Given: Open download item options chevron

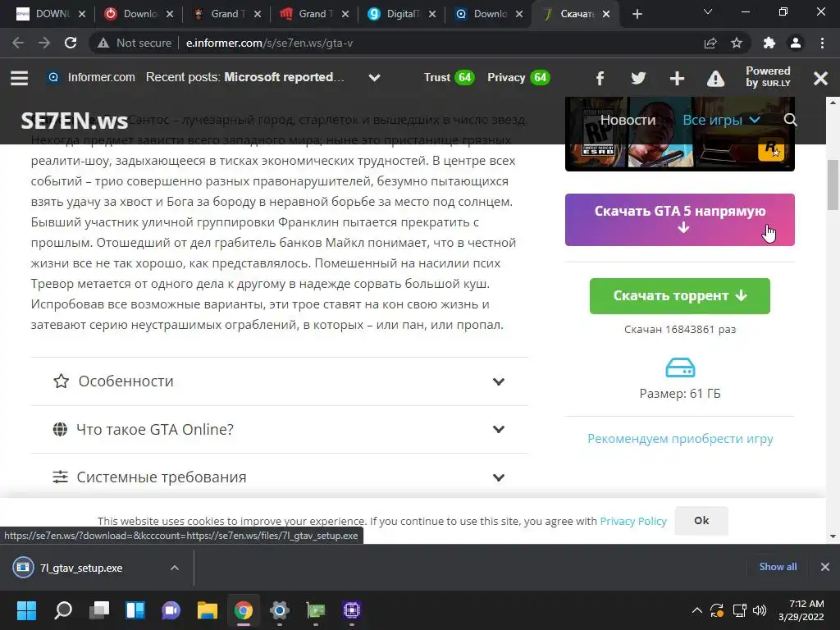Looking at the screenshot, I should [175, 568].
